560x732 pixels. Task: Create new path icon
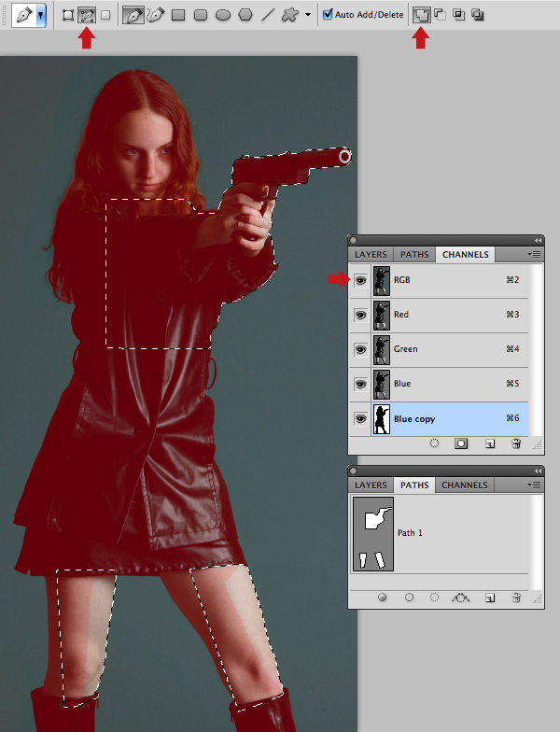pos(489,598)
